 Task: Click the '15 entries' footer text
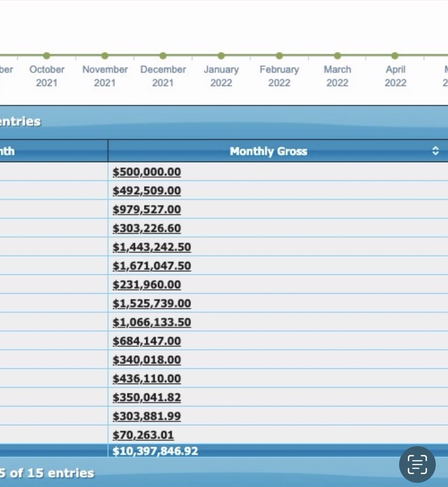(60, 473)
